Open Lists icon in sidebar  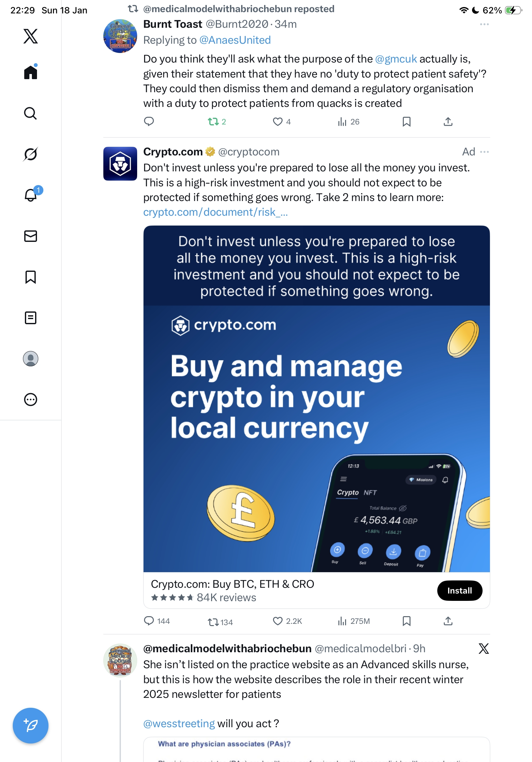pyautogui.click(x=31, y=317)
